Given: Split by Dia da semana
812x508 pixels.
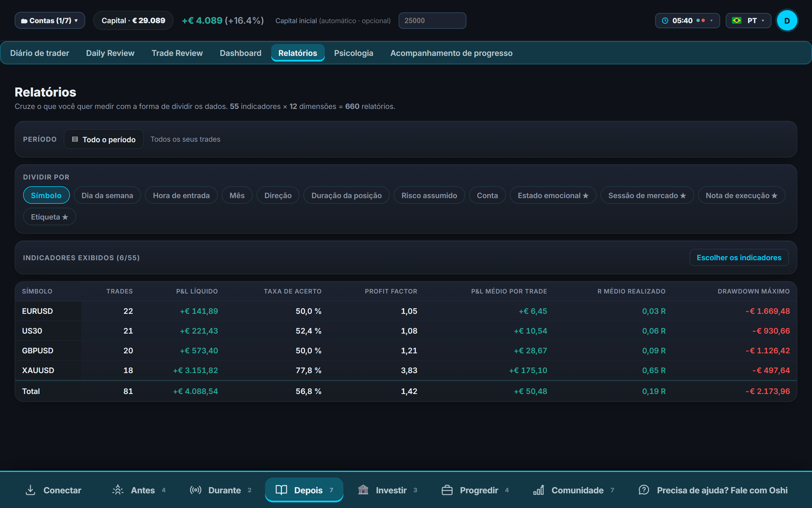Looking at the screenshot, I should click(x=107, y=195).
